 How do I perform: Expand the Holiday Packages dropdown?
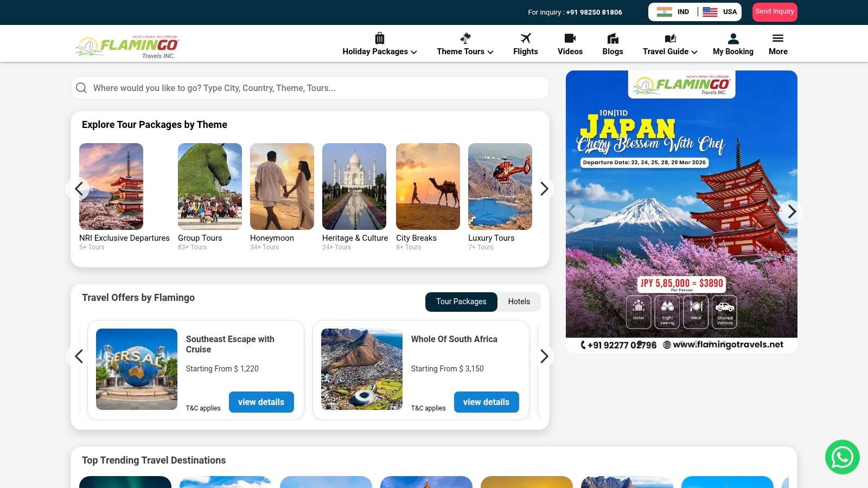379,52
